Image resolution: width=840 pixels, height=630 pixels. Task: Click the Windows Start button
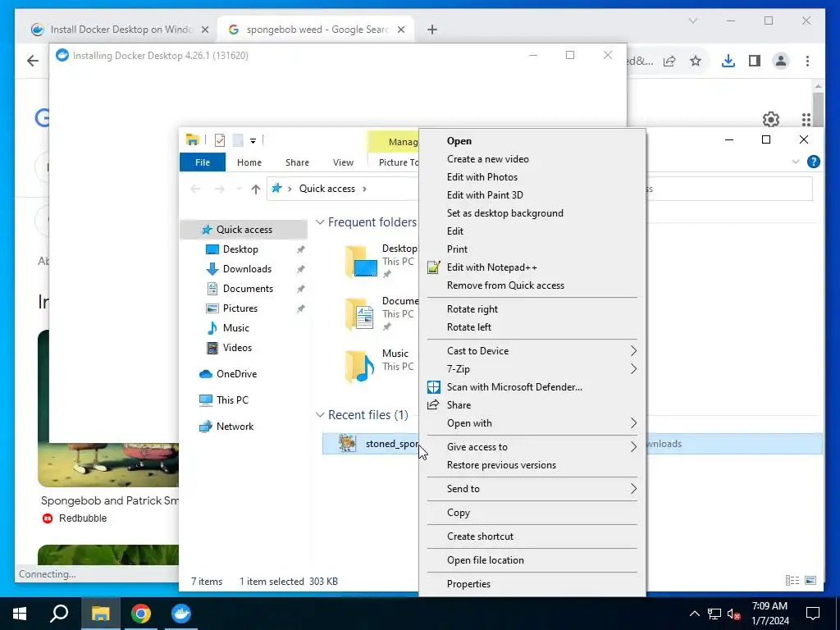[x=20, y=614]
